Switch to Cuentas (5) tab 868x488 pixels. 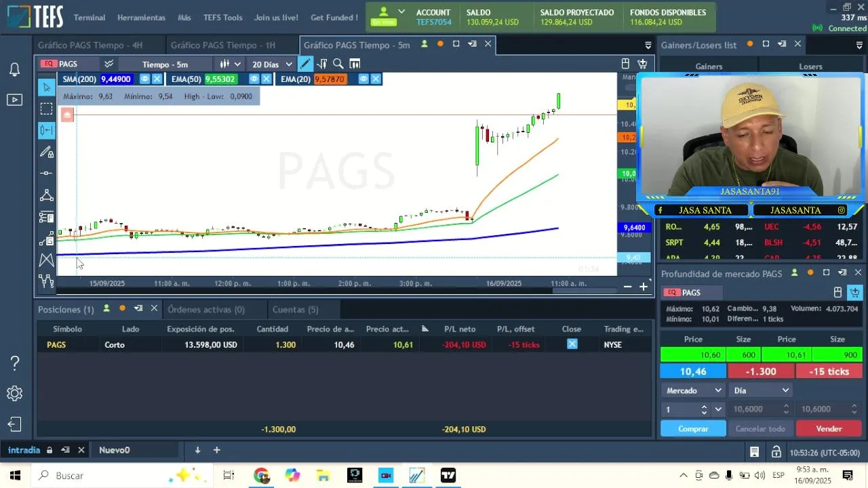(x=295, y=309)
